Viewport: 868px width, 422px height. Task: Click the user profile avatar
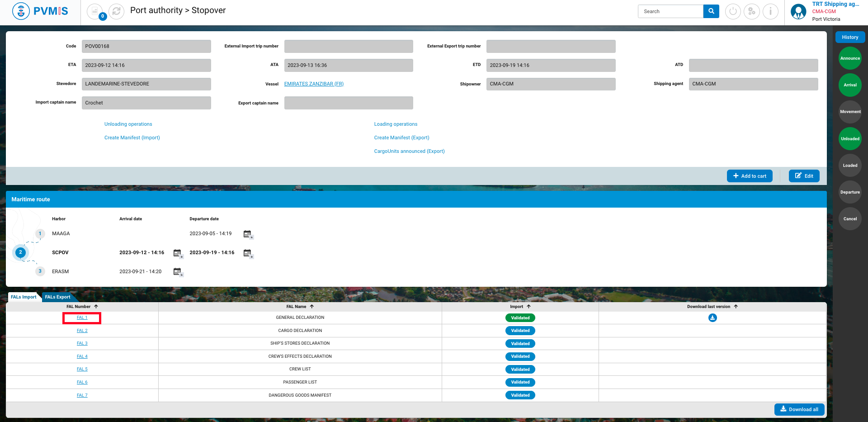pyautogui.click(x=798, y=11)
